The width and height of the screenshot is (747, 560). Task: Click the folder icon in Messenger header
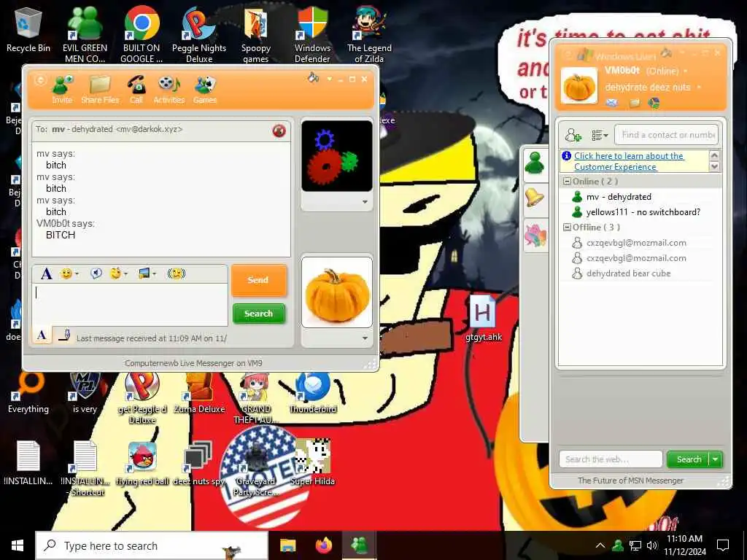tap(635, 102)
